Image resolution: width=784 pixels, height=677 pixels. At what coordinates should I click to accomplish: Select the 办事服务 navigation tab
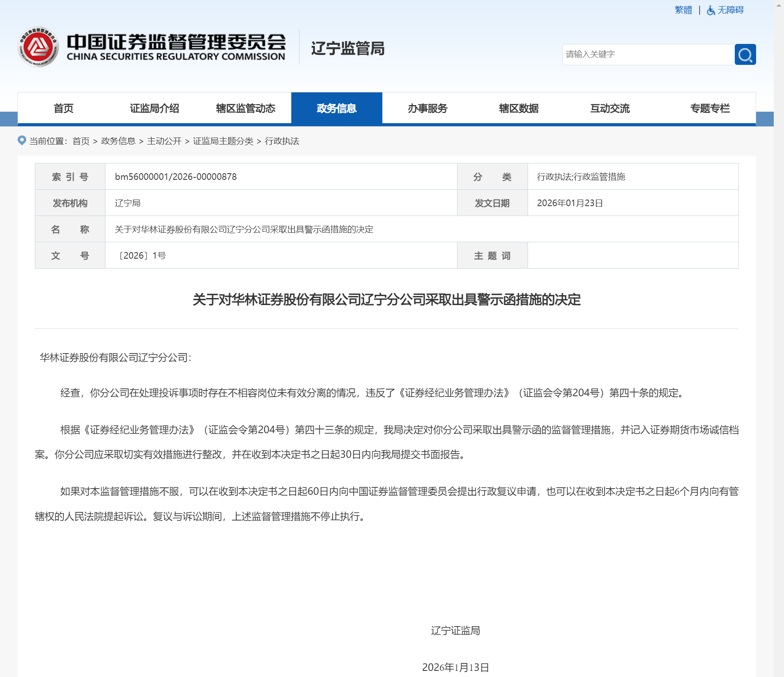coord(427,108)
